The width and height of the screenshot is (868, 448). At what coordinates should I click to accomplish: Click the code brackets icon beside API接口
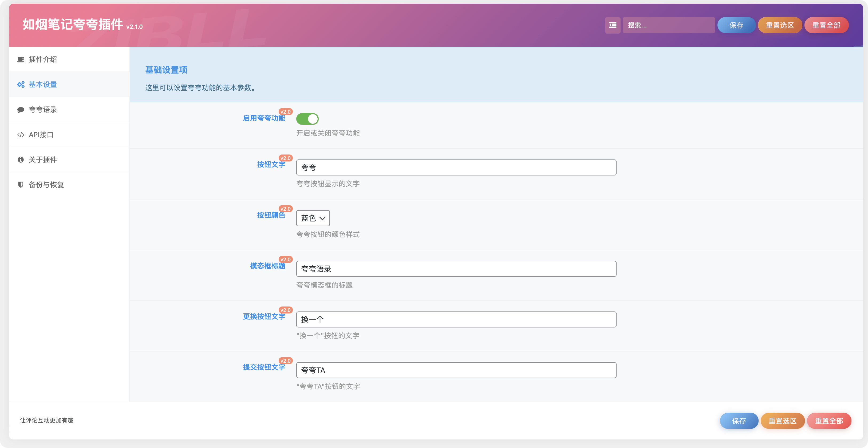(x=21, y=135)
